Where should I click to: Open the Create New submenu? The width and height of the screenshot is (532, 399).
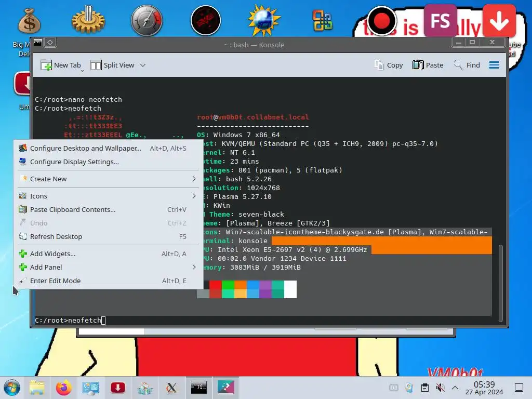click(x=108, y=179)
